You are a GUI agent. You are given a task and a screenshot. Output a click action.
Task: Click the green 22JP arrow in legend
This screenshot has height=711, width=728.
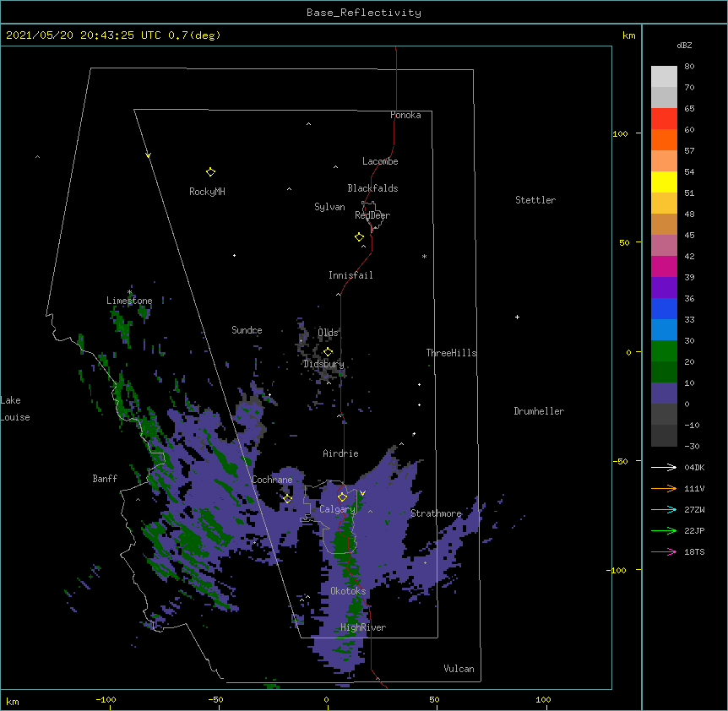pos(664,530)
